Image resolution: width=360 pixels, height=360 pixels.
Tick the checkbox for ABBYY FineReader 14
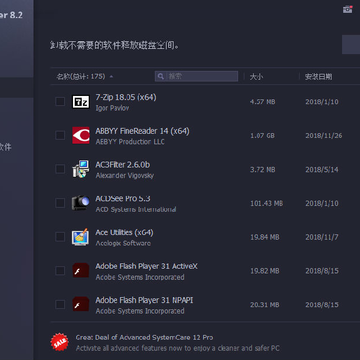tap(60, 135)
